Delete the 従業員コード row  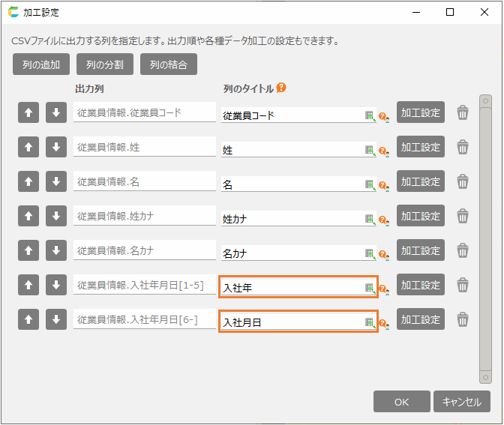point(463,112)
